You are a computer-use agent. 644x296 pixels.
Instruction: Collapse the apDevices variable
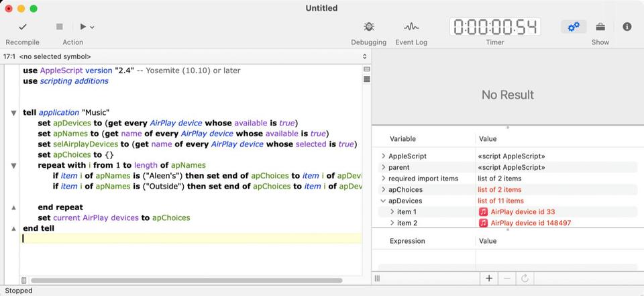pyautogui.click(x=383, y=201)
